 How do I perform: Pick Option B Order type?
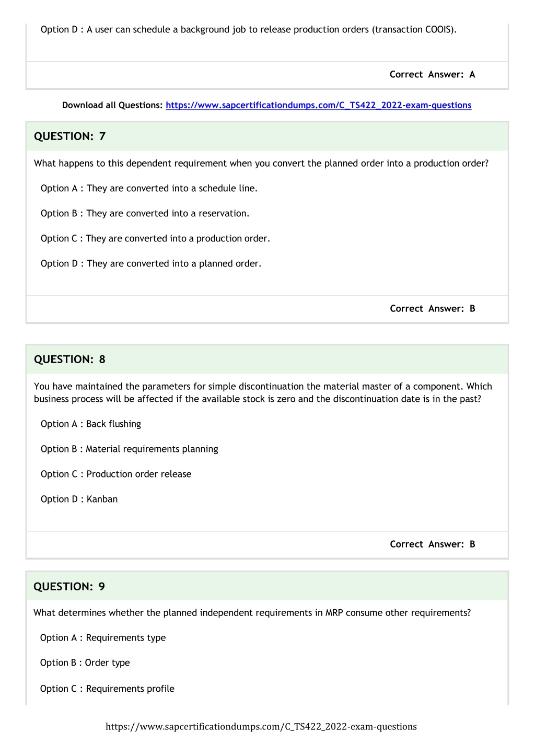point(85,662)
